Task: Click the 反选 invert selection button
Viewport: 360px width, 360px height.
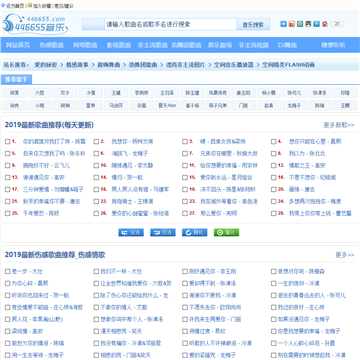Action: tap(163, 232)
